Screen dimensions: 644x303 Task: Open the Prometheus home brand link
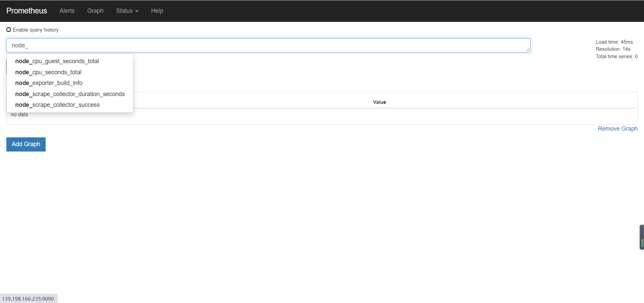click(x=26, y=11)
